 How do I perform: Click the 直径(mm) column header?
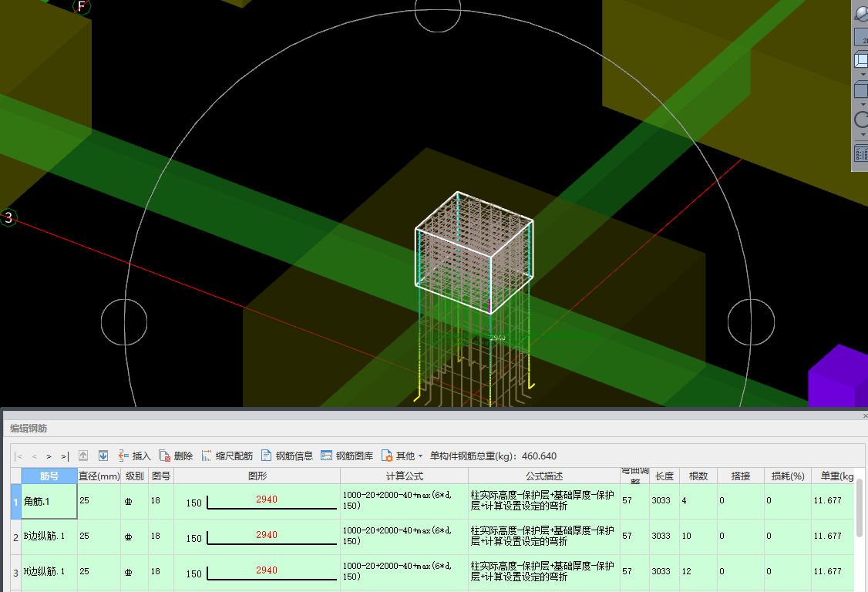tap(99, 476)
